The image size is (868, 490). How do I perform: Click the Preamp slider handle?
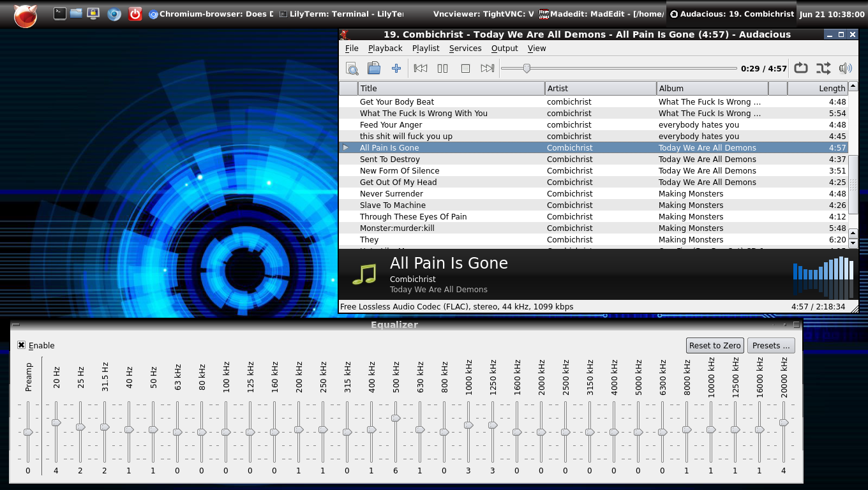[x=28, y=432]
